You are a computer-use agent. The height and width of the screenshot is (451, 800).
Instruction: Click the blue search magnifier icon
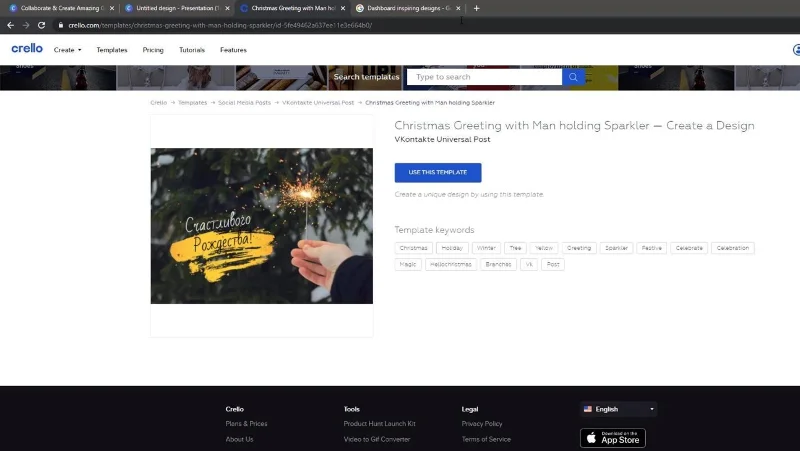click(573, 77)
